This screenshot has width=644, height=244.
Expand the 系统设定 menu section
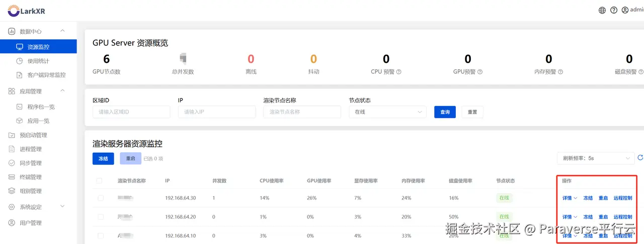(62, 207)
